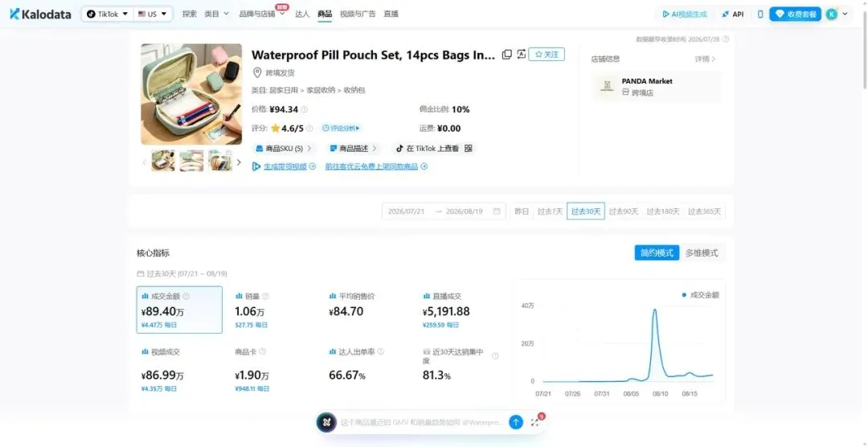This screenshot has width=868, height=447.
Task: Click 前往客优云免费上架同款商品 link
Action: pos(376,166)
